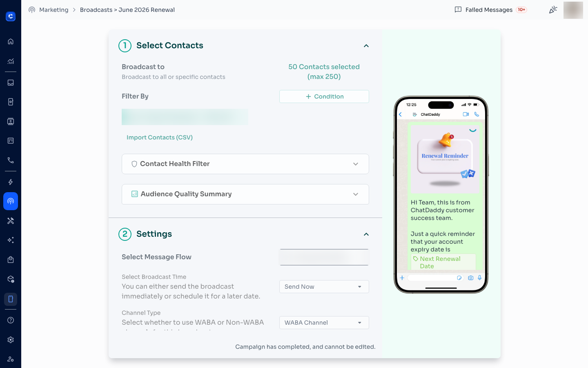The width and height of the screenshot is (588, 368).
Task: Open the Home icon in sidebar
Action: (x=11, y=41)
